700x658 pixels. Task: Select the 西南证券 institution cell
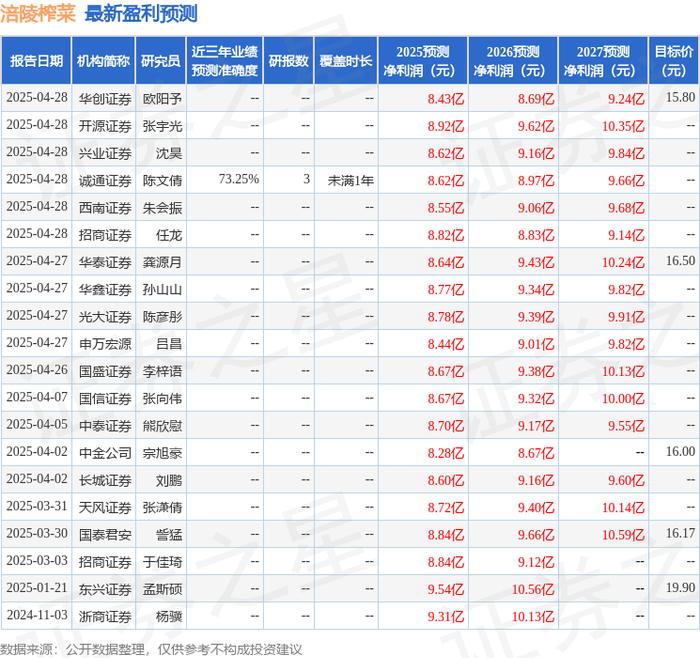click(105, 208)
